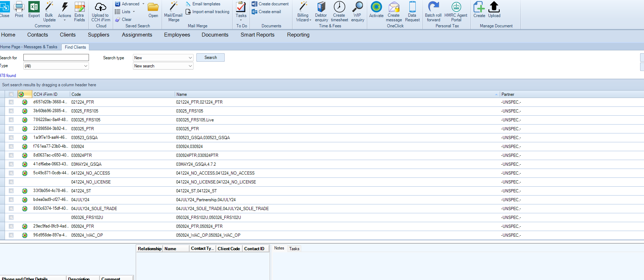The image size is (644, 280).
Task: Expand the Billing Wizard dropdown
Action: (303, 11)
